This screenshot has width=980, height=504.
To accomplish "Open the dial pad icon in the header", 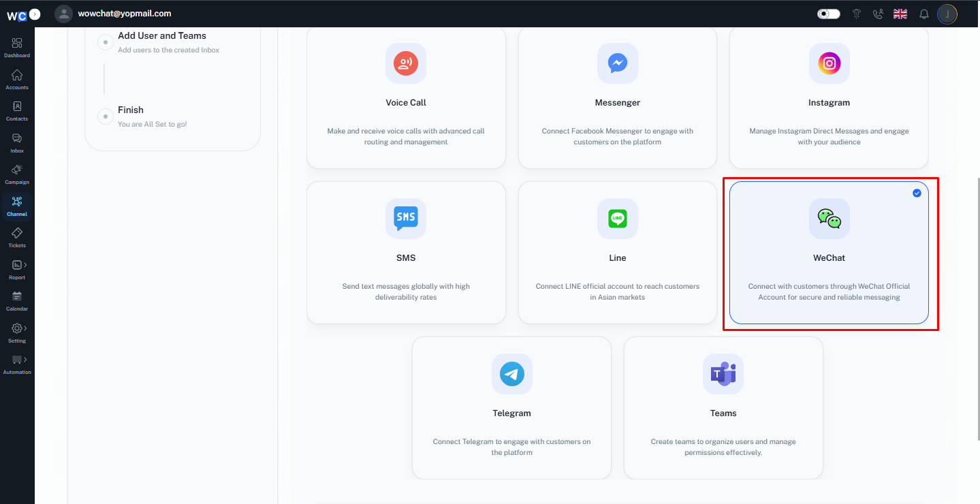I will 857,14.
